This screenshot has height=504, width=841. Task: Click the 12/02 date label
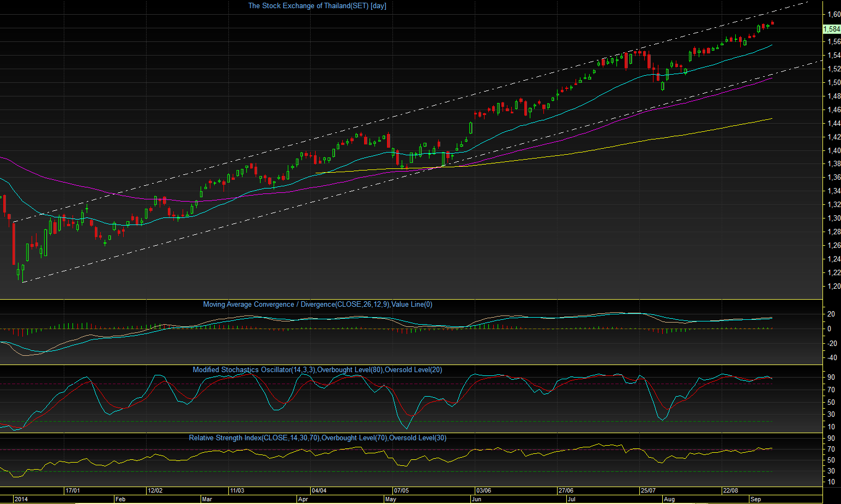pyautogui.click(x=155, y=491)
